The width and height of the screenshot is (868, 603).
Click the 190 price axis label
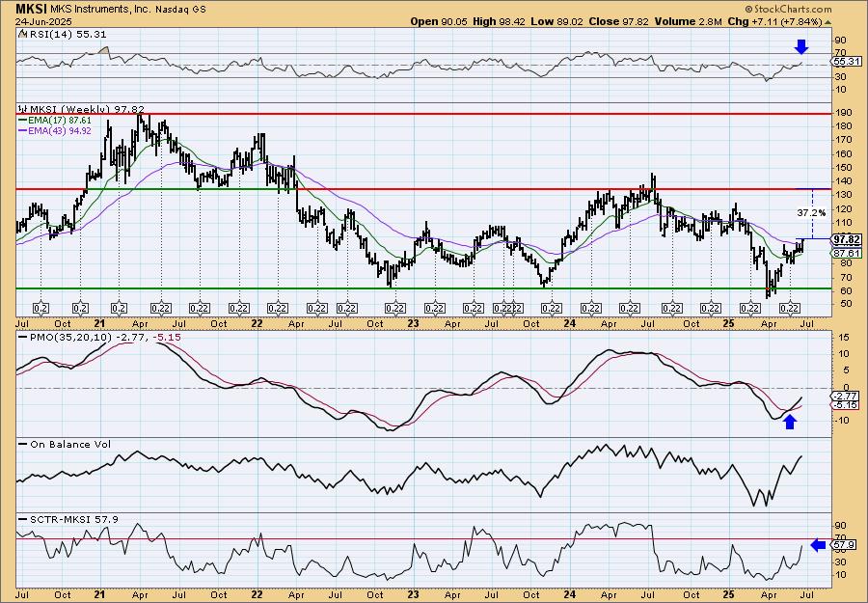coord(844,113)
